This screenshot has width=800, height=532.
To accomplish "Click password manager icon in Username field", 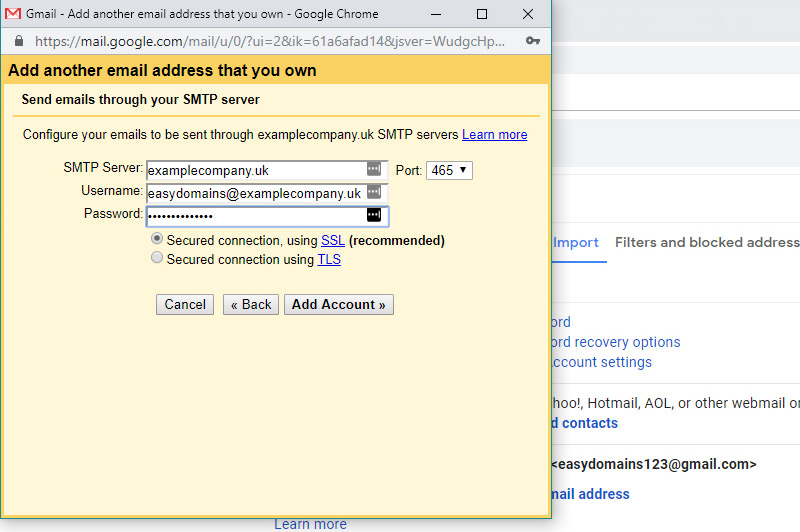I will (x=374, y=192).
